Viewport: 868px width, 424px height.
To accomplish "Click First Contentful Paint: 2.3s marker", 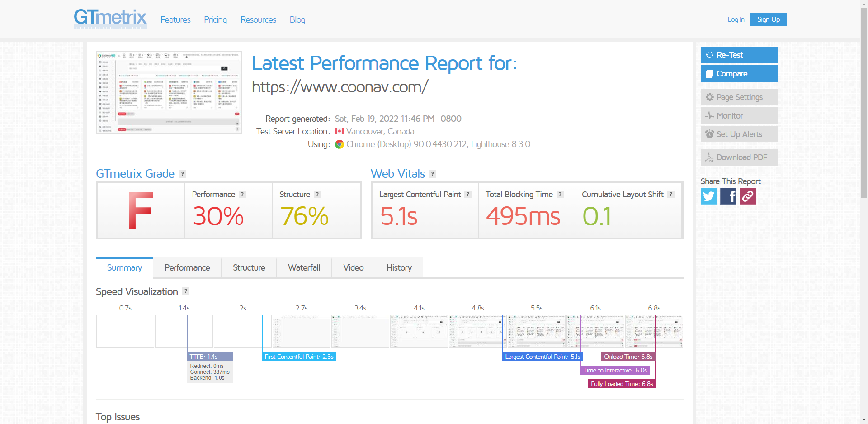I will (299, 357).
